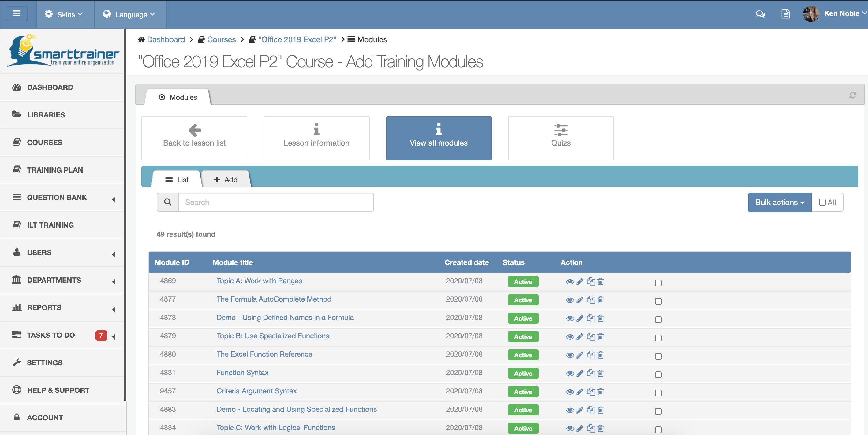Select checkbox for module 4879
This screenshot has width=868, height=435.
coord(658,338)
